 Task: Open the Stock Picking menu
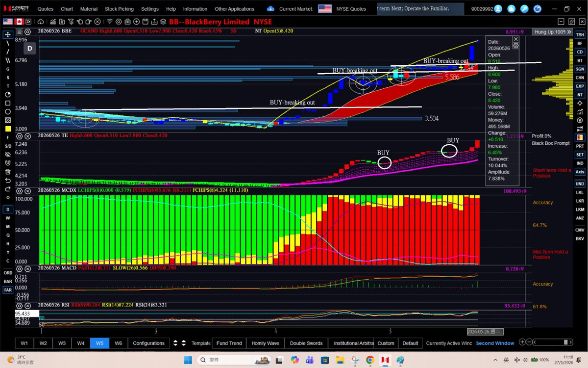[x=119, y=9]
